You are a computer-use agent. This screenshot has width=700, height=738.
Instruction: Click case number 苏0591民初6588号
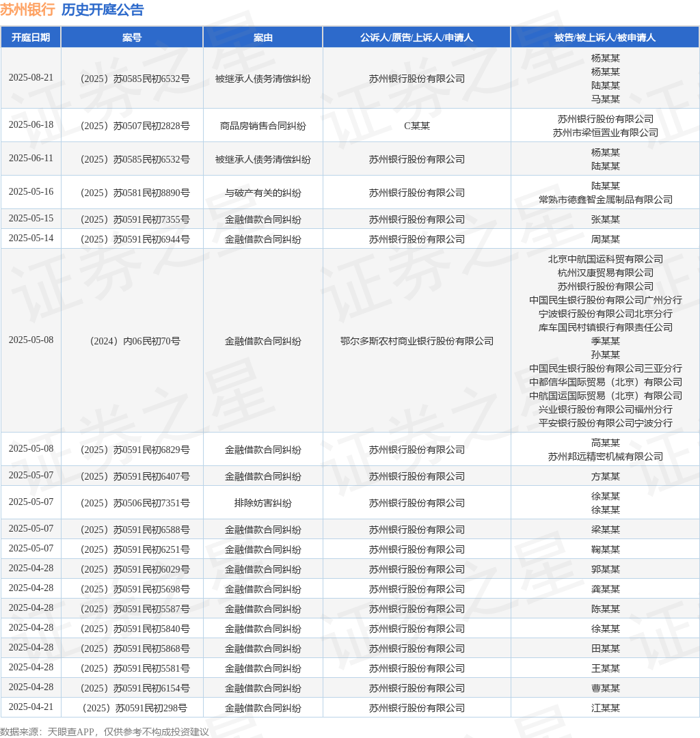pyautogui.click(x=135, y=530)
